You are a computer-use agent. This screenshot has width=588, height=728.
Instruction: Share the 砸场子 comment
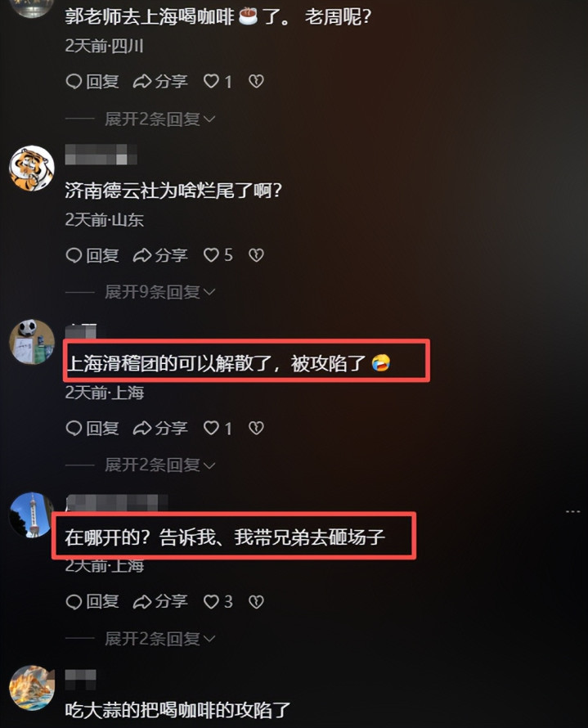pyautogui.click(x=160, y=602)
